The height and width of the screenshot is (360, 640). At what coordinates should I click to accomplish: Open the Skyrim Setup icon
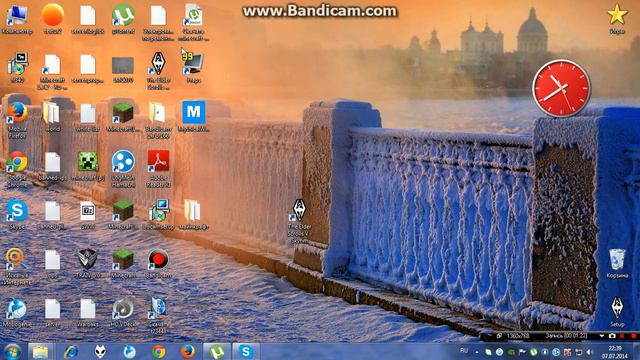tap(617, 311)
